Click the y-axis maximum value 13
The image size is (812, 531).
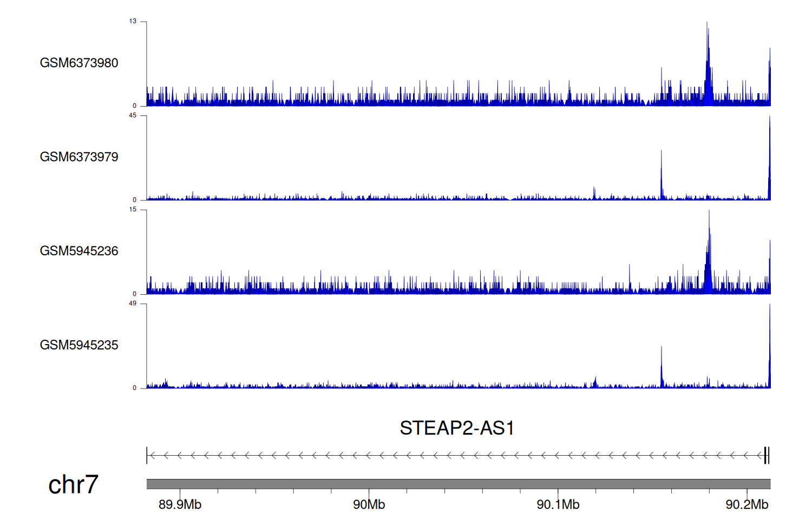point(133,21)
